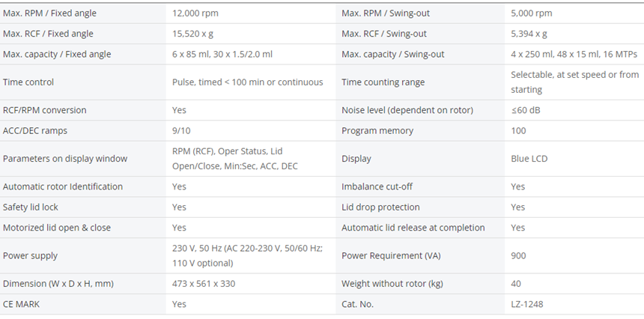The width and height of the screenshot is (644, 319).
Task: Select the Pulse, timed < 100 min text
Action: [247, 82]
